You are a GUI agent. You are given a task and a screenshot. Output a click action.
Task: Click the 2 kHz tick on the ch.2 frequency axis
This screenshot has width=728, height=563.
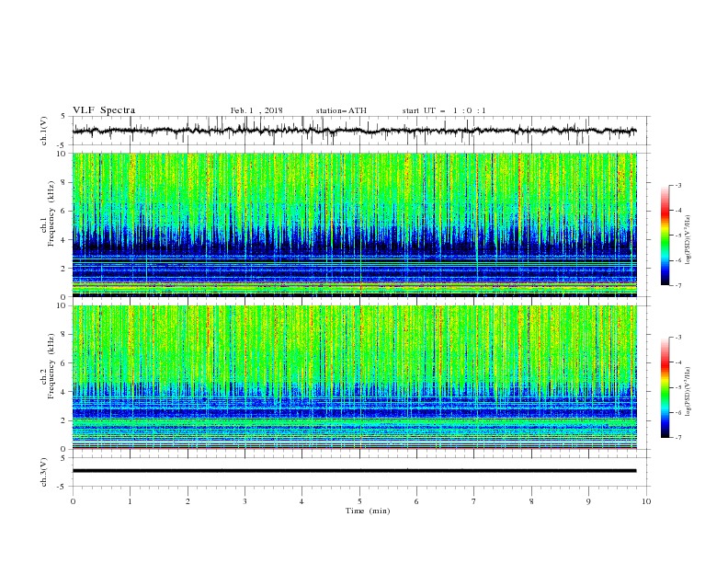click(x=64, y=420)
